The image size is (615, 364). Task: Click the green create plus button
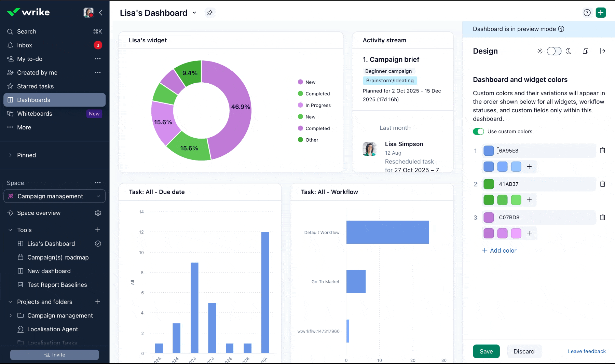click(x=601, y=13)
